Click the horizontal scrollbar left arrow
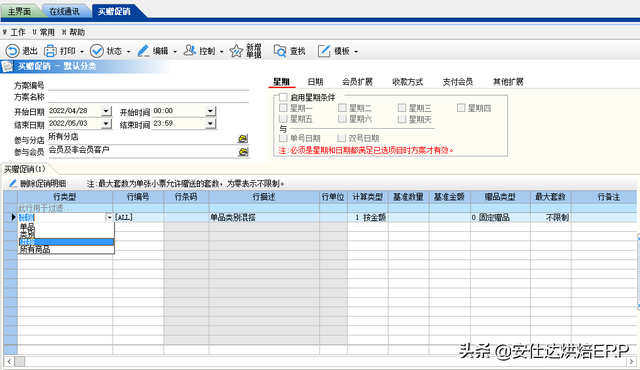Image resolution: width=640 pixels, height=370 pixels. (9, 361)
